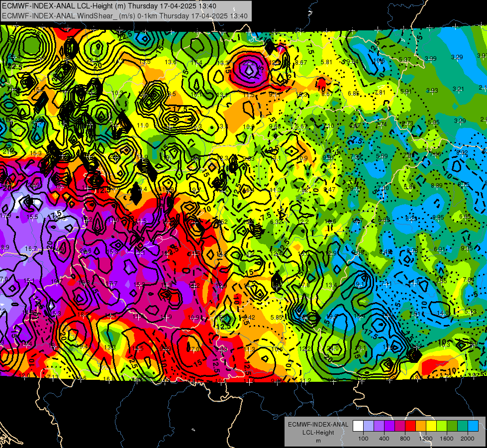Image resolution: width=487 pixels, height=448 pixels.
Task: Click the legend caption LCL-Height
Action: 318,433
